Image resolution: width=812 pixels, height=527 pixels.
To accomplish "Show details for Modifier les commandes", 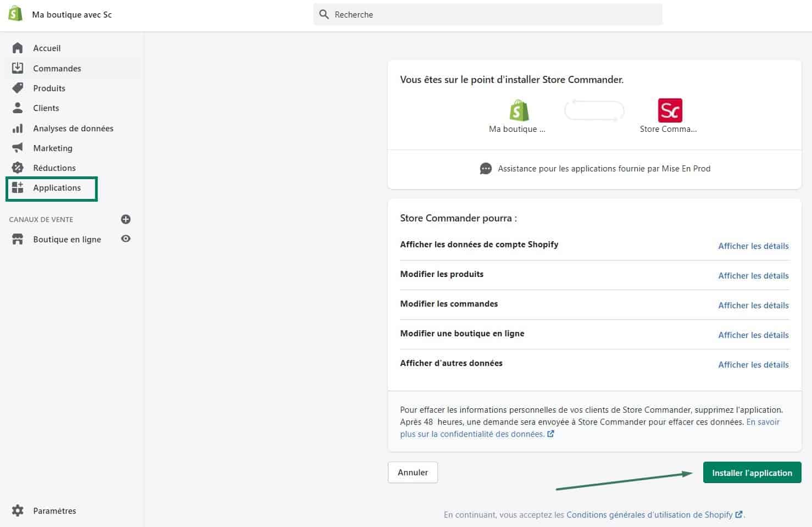I will click(753, 306).
